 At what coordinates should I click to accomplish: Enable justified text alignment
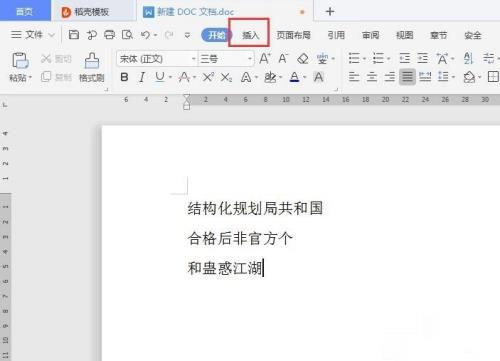tap(407, 77)
